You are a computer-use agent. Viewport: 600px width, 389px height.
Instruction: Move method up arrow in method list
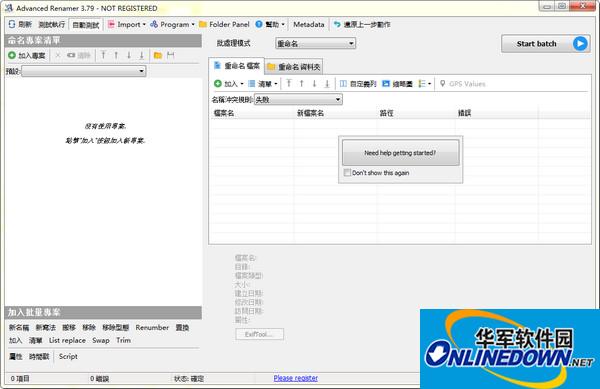pyautogui.click(x=116, y=55)
